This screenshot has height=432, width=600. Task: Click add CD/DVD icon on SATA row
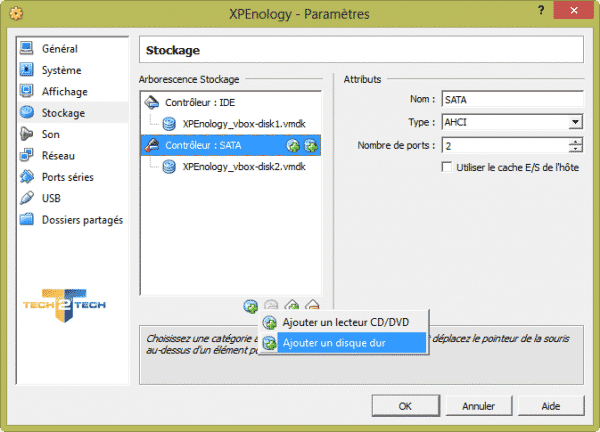click(x=293, y=145)
